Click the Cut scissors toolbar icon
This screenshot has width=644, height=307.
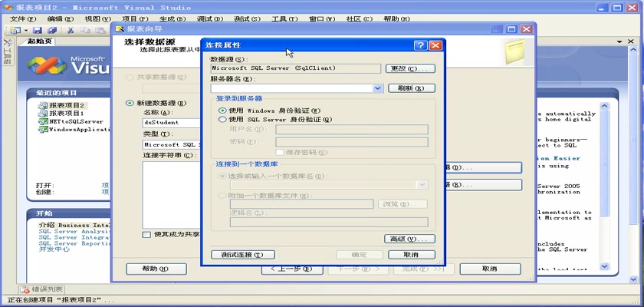(x=71, y=30)
